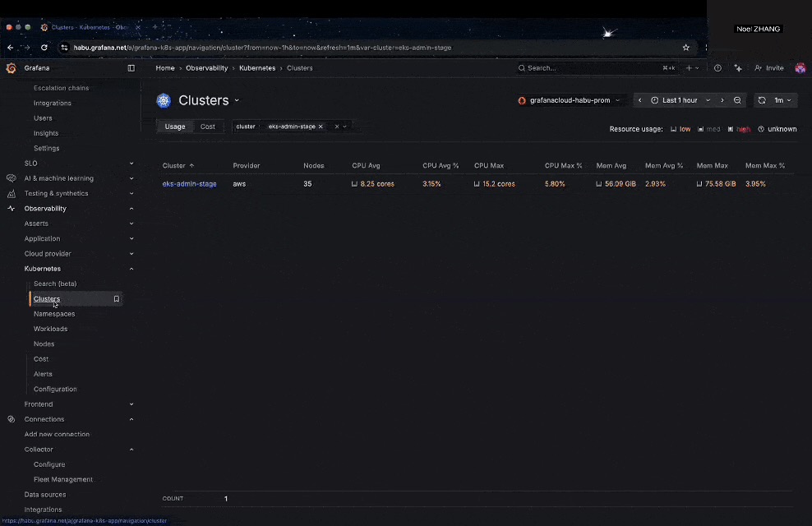Image resolution: width=812 pixels, height=526 pixels.
Task: Close the Clusters browser tab
Action: (138, 27)
